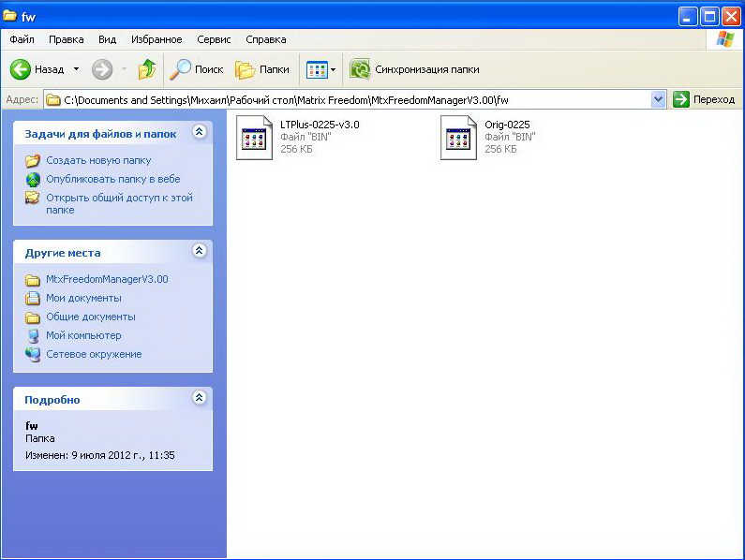The image size is (745, 560).
Task: Collapse the 'Подробно' details panel
Action: [x=199, y=398]
